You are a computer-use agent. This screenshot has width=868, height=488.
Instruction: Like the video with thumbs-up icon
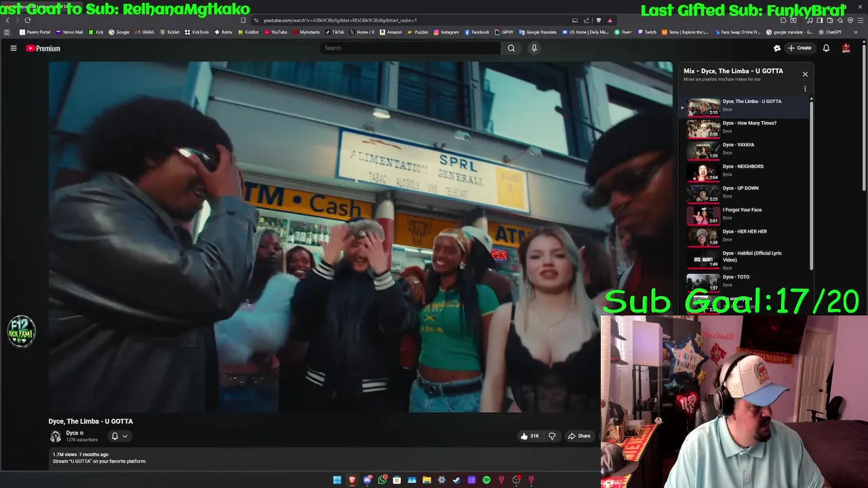[530, 436]
